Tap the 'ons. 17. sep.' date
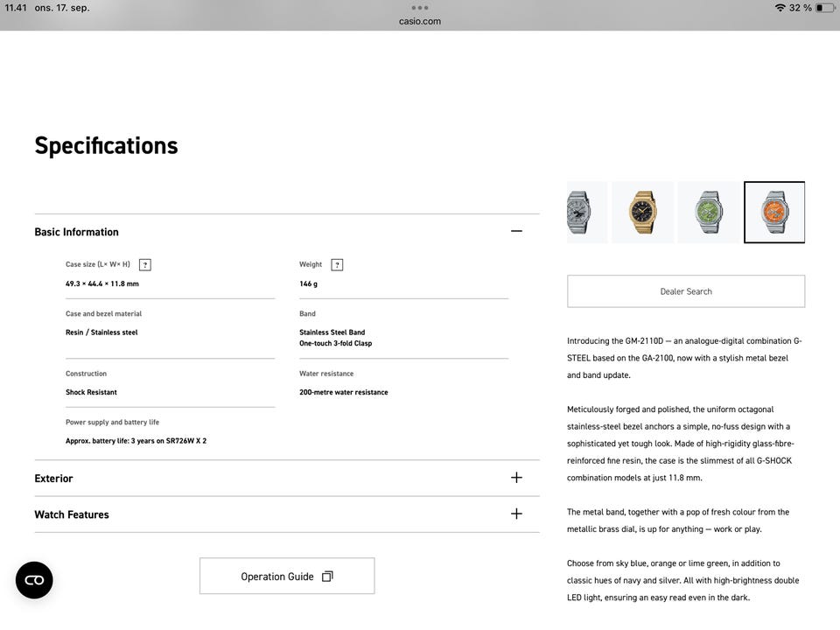The width and height of the screenshot is (840, 630). point(62,8)
